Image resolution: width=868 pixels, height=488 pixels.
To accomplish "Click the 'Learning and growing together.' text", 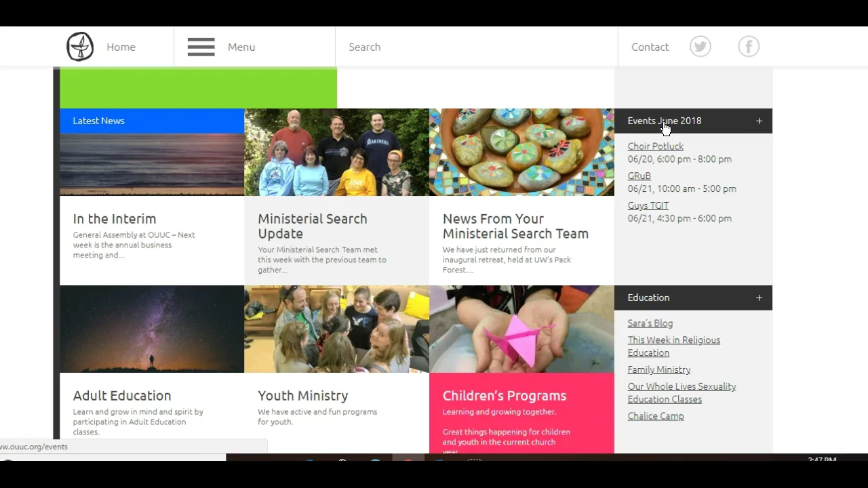I will [x=499, y=412].
